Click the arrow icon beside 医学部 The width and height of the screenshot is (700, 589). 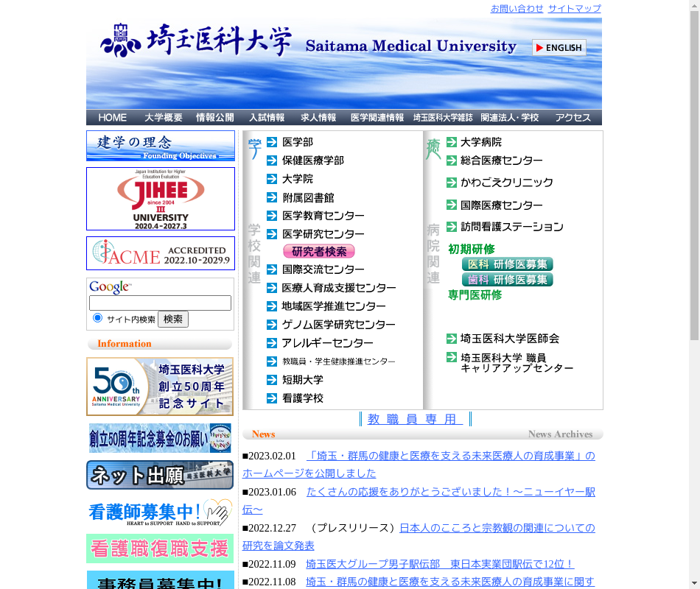coord(272,142)
